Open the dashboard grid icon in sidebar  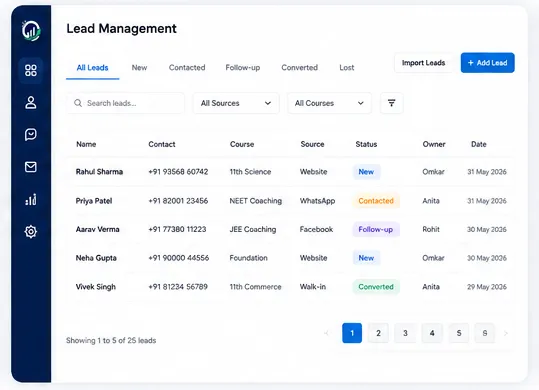31,70
